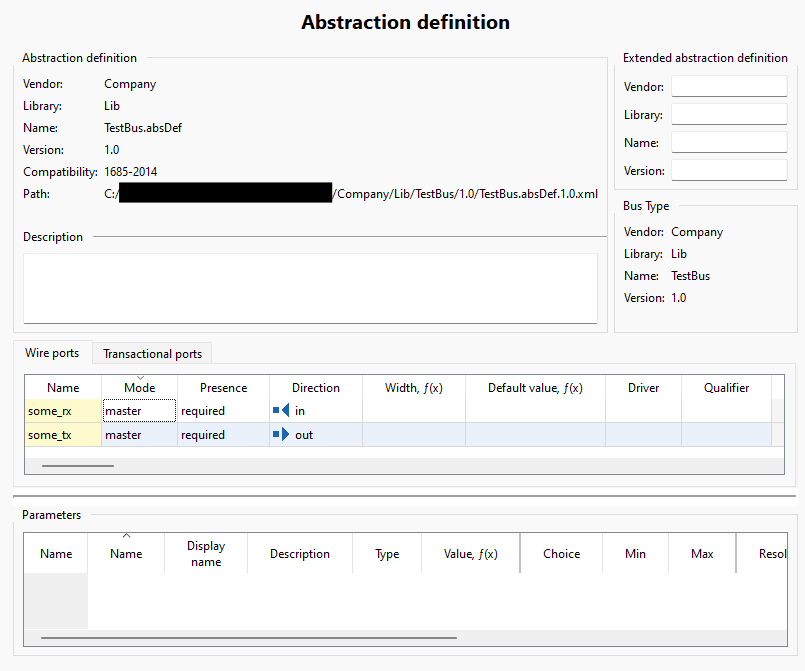The height and width of the screenshot is (671, 805).
Task: Click inside the Description text area
Action: point(310,288)
